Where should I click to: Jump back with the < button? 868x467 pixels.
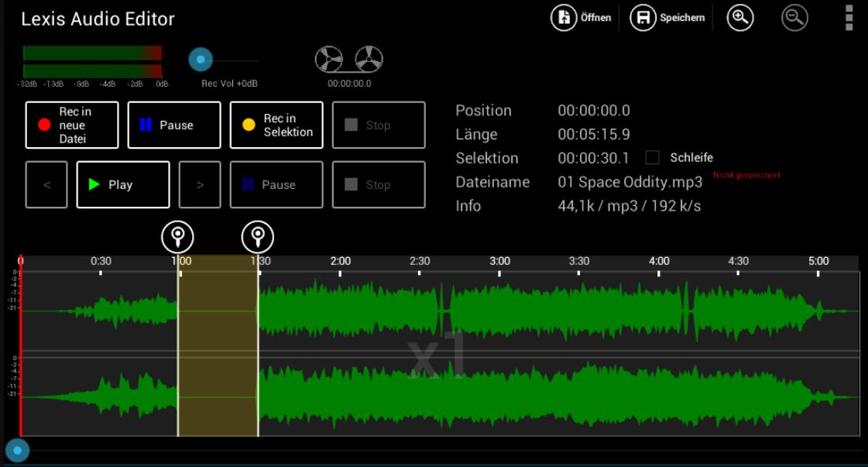click(46, 185)
